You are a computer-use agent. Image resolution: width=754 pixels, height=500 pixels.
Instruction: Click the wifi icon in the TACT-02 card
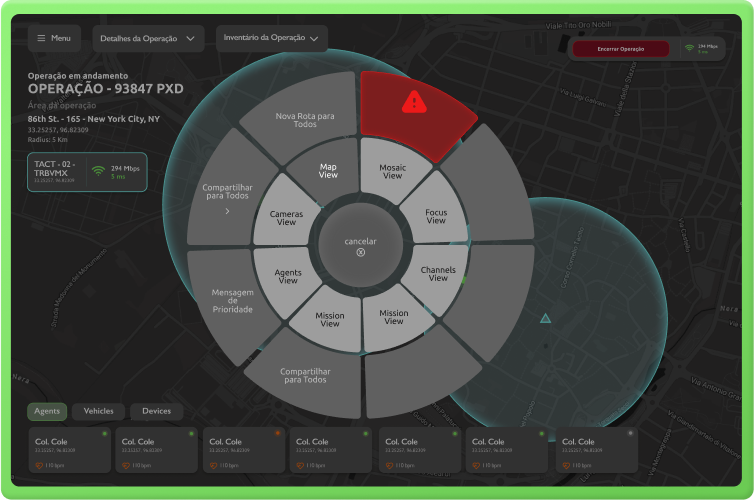(98, 171)
